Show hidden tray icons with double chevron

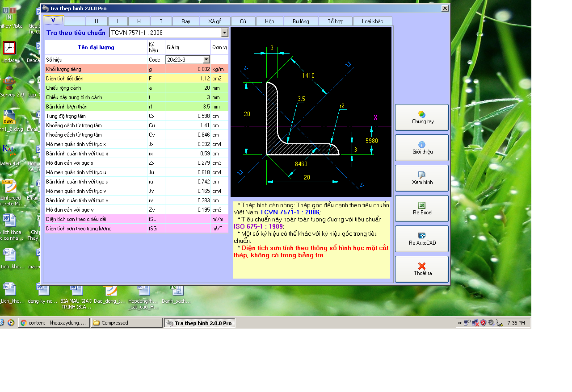click(x=460, y=323)
